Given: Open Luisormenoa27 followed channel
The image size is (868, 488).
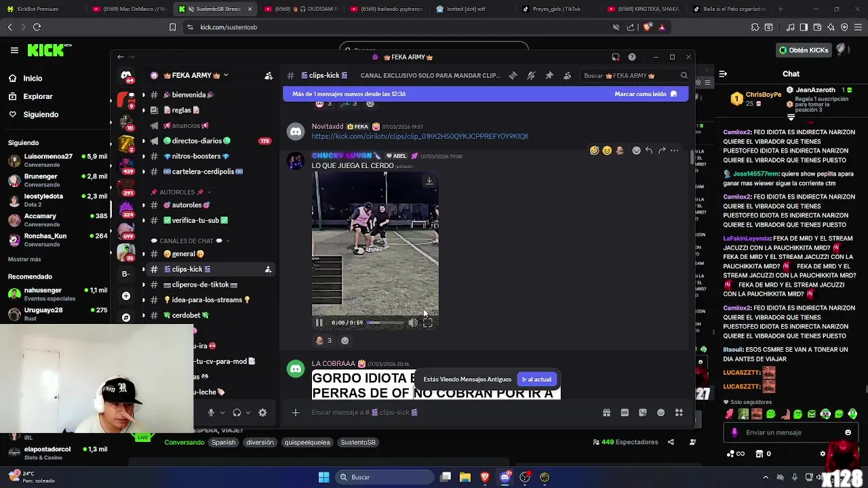Looking at the screenshot, I should pyautogui.click(x=57, y=160).
